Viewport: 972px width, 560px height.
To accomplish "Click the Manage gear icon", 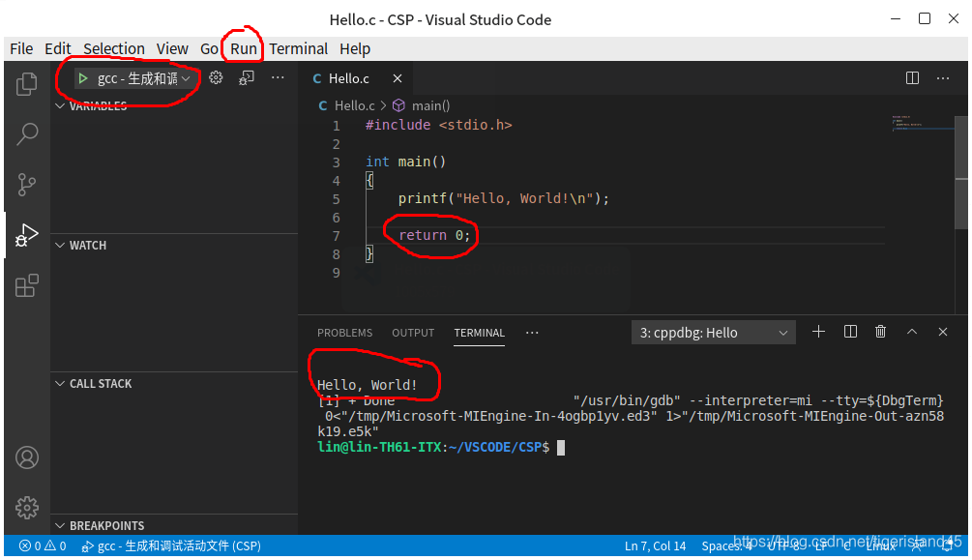I will pyautogui.click(x=27, y=507).
